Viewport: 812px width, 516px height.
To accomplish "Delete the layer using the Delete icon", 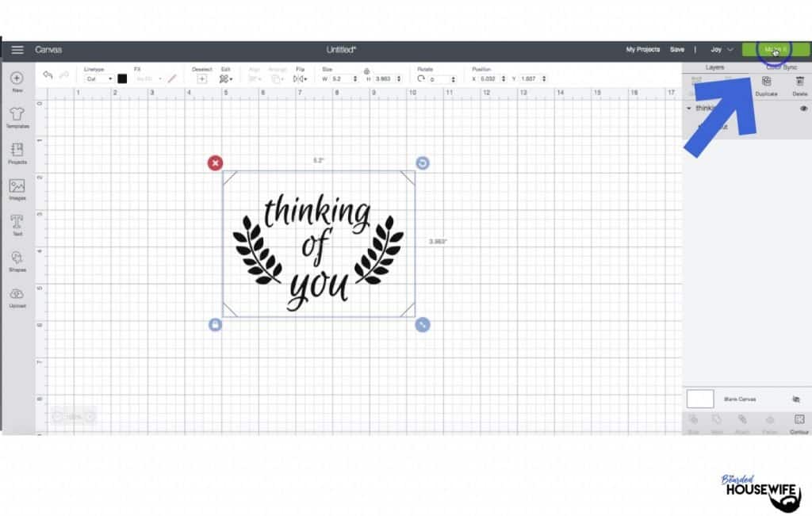I will (x=801, y=82).
